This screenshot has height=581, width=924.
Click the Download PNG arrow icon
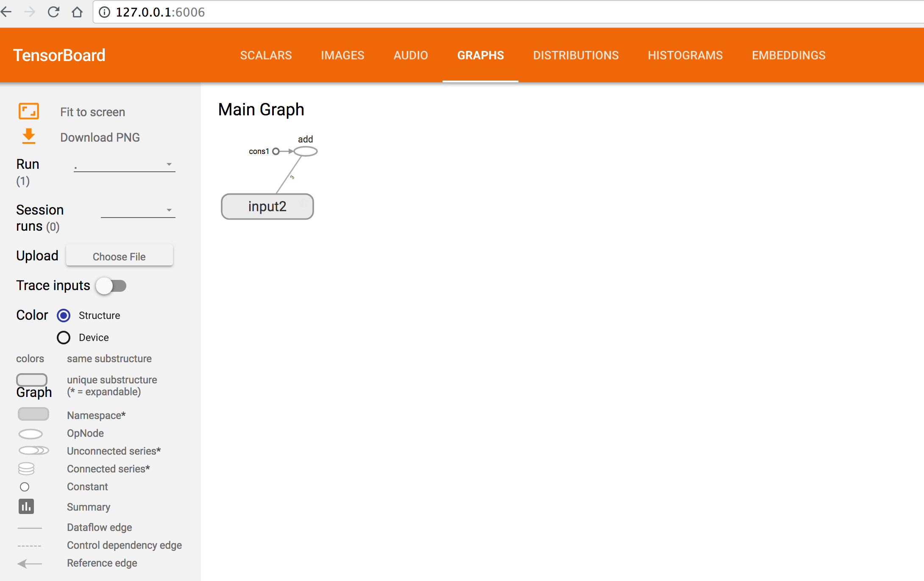pos(29,137)
